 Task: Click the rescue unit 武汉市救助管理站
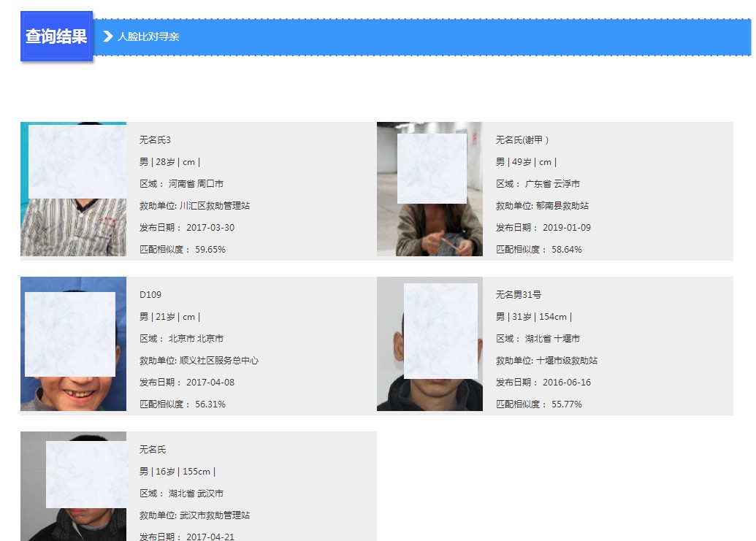tap(215, 515)
